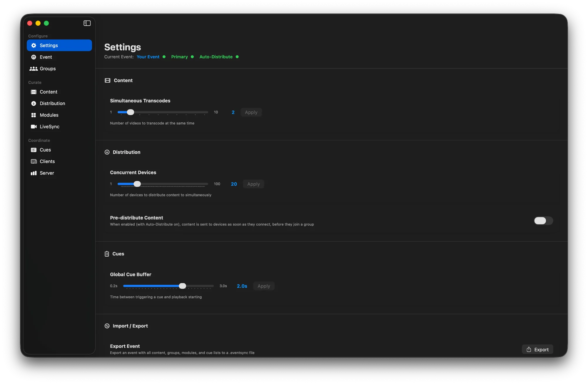This screenshot has width=588, height=384.
Task: Open Groups via its people icon
Action: click(34, 69)
